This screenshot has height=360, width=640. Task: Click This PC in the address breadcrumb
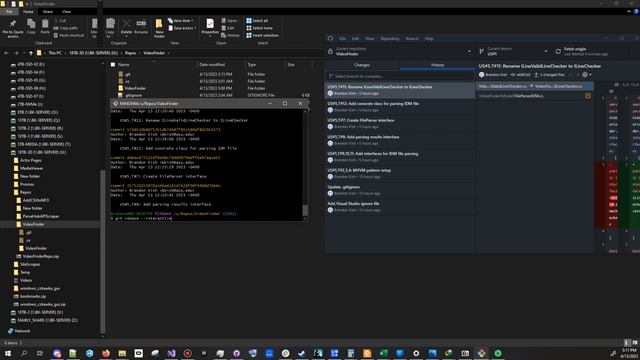55,53
